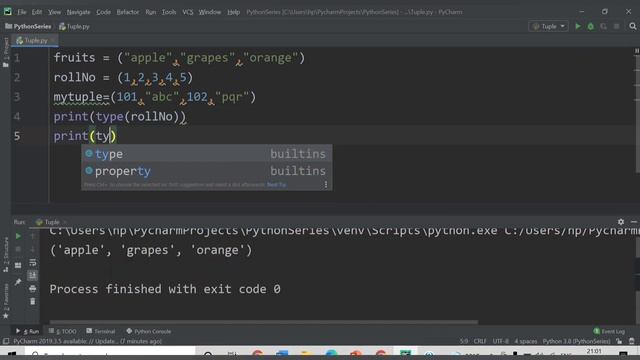Image resolution: width=640 pixels, height=360 pixels.
Task: Click the PythonSeries breadcrumb in navigation bar
Action: coord(28,27)
